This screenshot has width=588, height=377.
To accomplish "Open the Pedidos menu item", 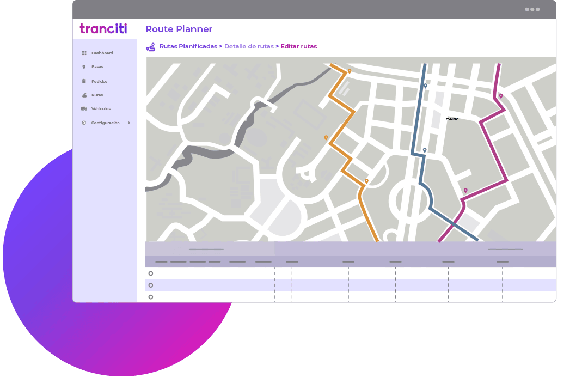I will [x=100, y=81].
